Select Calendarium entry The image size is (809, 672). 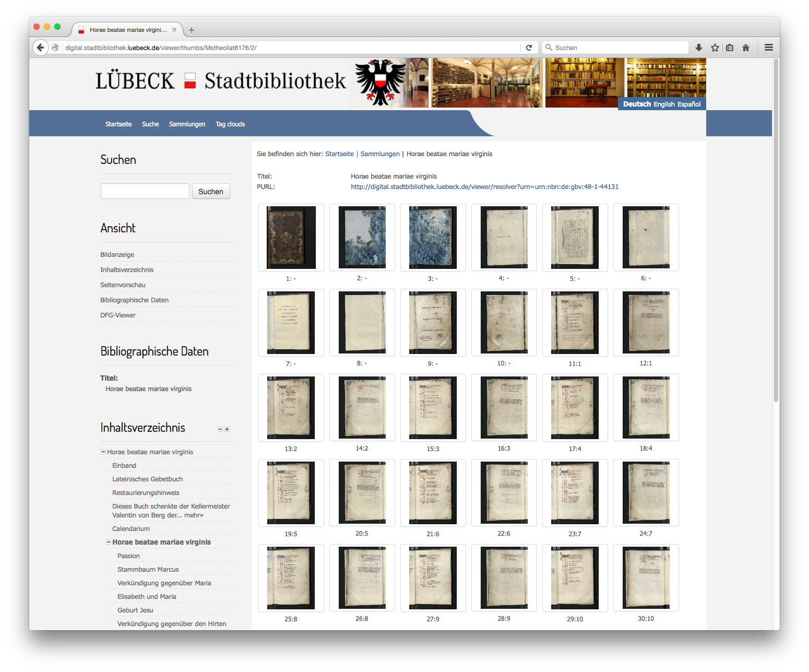click(x=131, y=529)
